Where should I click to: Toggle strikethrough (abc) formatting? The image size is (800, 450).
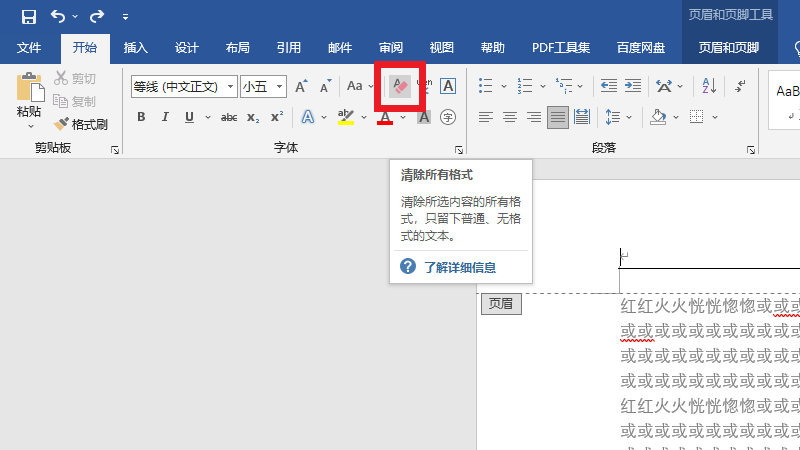pyautogui.click(x=228, y=117)
